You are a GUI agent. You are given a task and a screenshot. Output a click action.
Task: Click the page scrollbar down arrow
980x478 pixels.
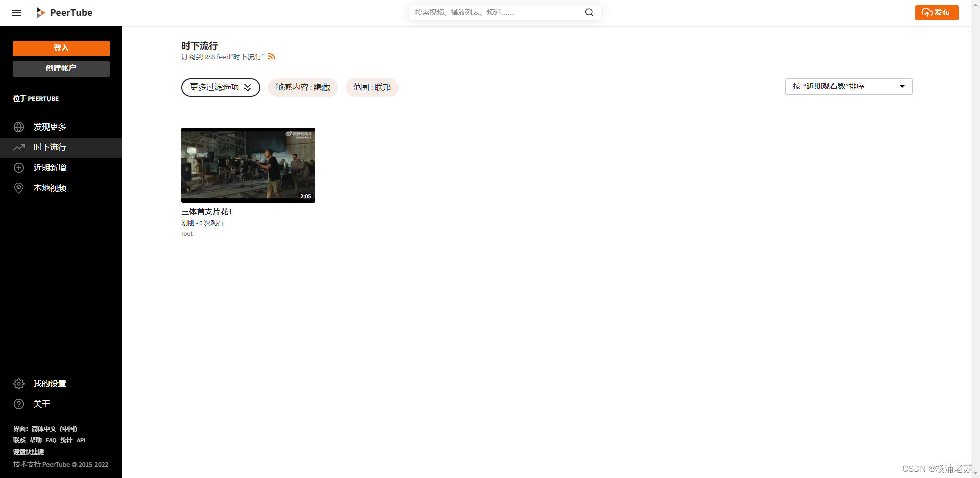coord(975,474)
